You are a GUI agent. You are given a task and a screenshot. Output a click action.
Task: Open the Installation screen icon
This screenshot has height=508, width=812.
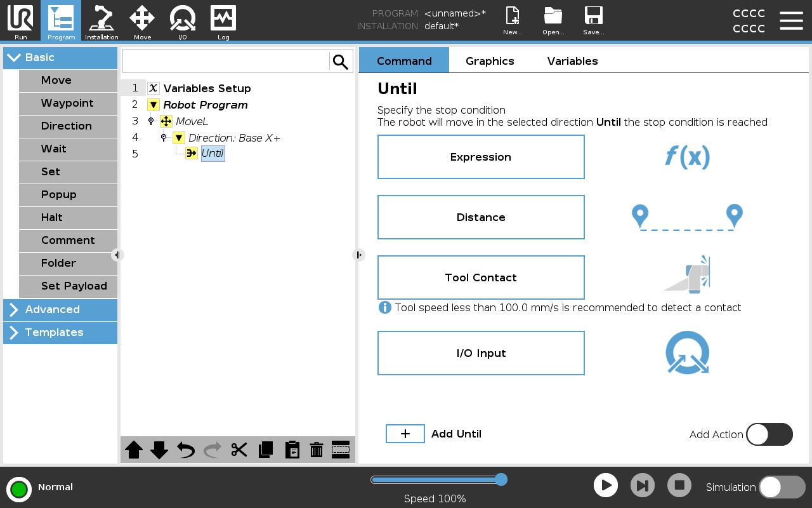(x=101, y=21)
